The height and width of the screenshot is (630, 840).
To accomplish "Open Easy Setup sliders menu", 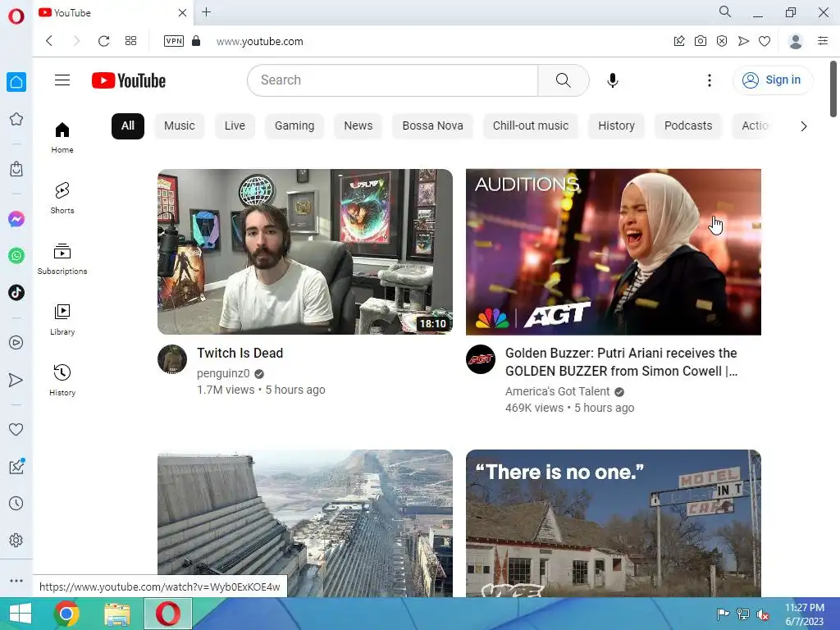I will [823, 41].
